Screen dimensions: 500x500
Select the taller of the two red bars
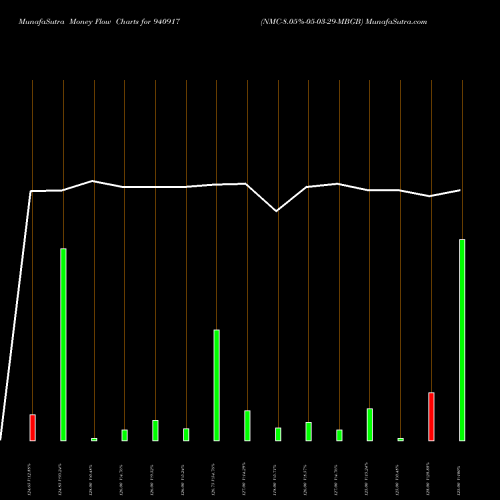tap(431, 417)
